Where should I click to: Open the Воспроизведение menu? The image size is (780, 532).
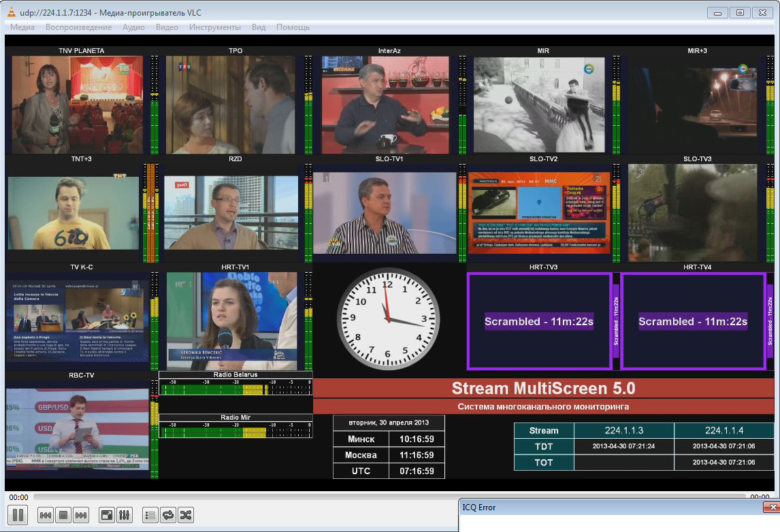point(78,27)
